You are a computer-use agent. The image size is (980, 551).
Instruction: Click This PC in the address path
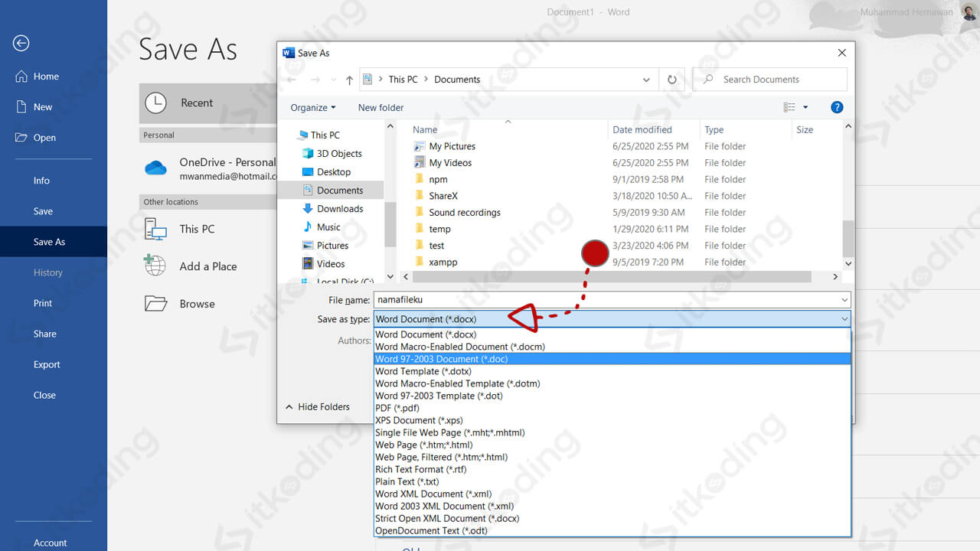[x=403, y=80]
